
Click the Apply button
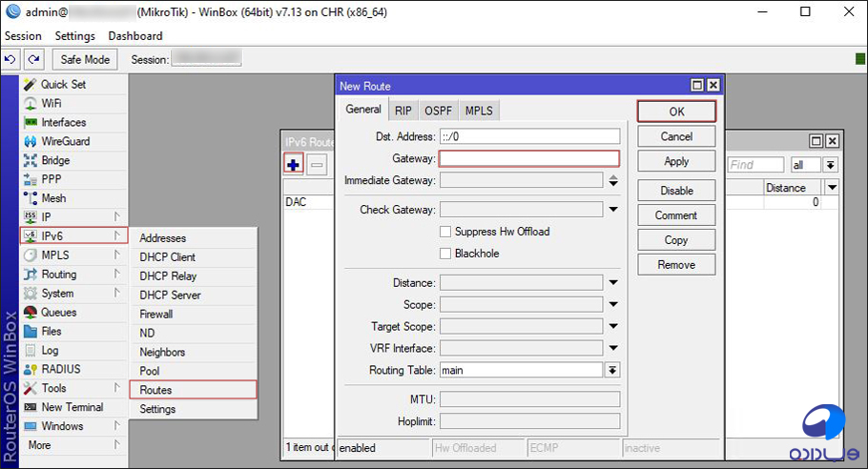pyautogui.click(x=675, y=161)
